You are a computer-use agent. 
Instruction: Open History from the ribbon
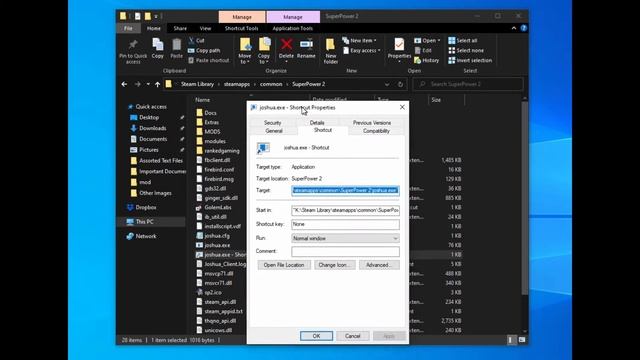pyautogui.click(x=427, y=60)
